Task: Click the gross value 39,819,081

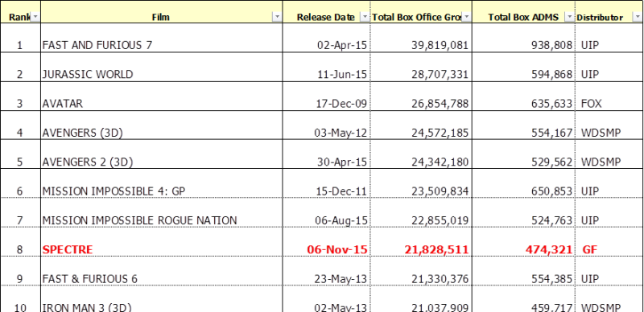Action: 421,38
